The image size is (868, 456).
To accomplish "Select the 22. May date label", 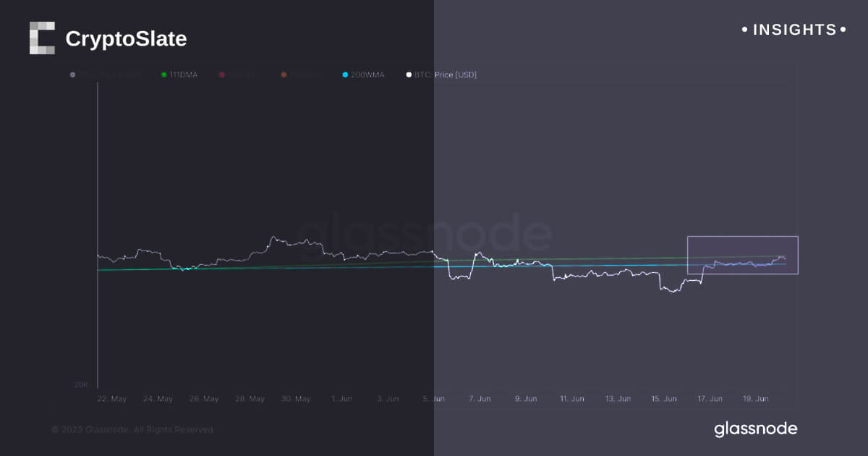I will 111,399.
